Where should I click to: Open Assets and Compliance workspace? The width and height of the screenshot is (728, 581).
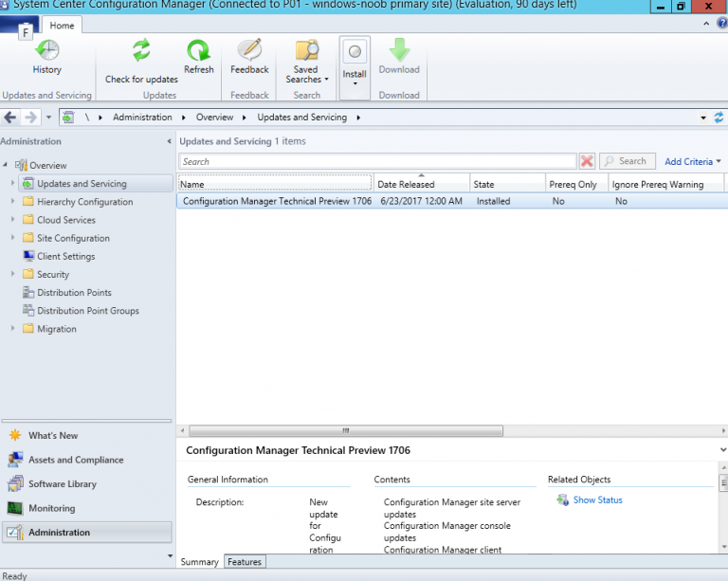(x=87, y=460)
